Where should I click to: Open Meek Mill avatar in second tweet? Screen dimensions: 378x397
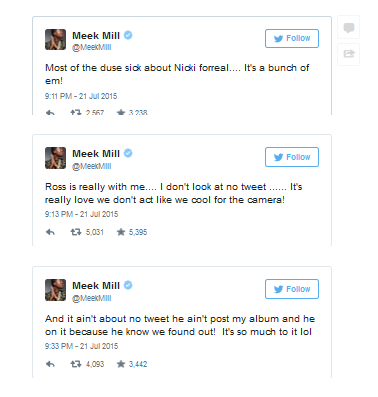55,158
